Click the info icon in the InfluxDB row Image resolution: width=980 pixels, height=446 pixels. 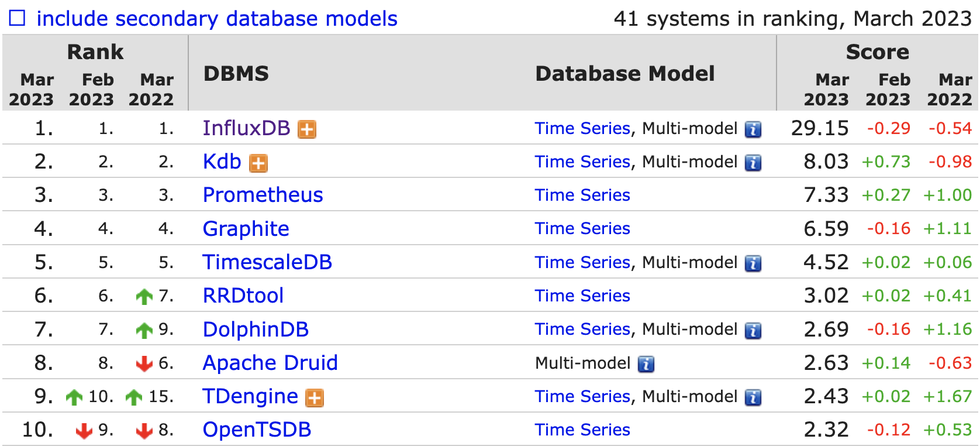pos(753,129)
